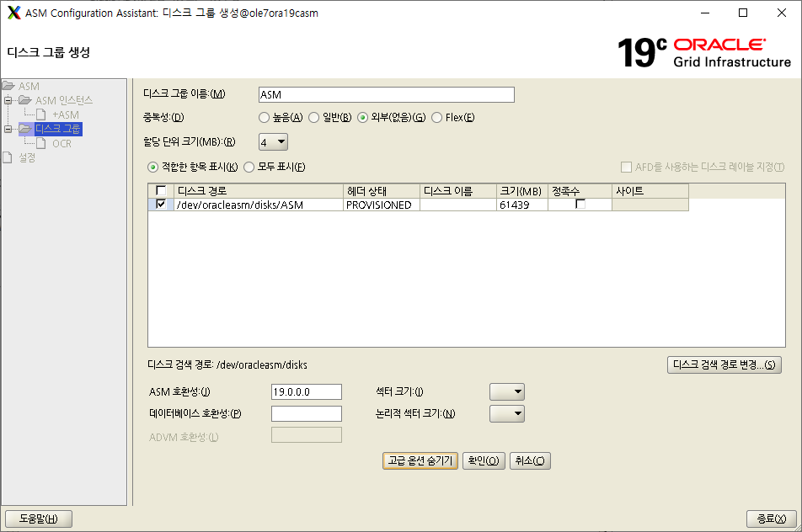Click the 설정 document icon
Screen dimensions: 802x532
coord(7,158)
